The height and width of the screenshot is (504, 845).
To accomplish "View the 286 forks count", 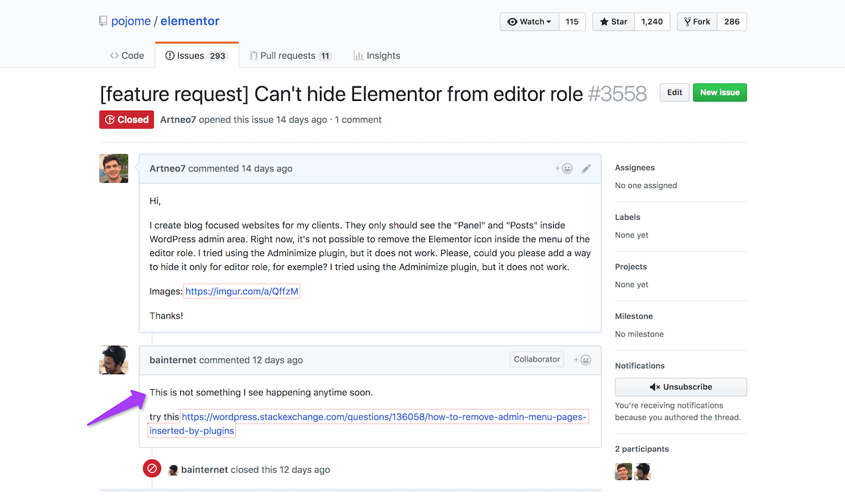I will point(732,22).
